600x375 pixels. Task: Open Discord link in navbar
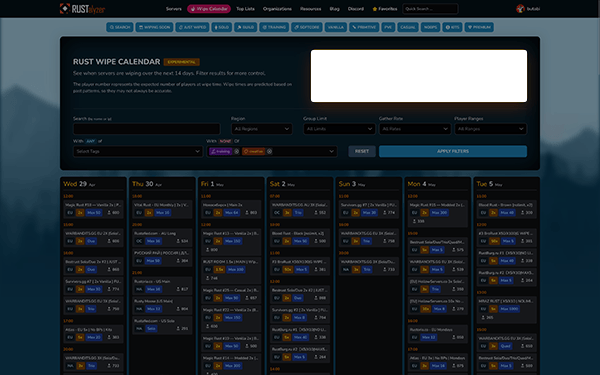355,9
